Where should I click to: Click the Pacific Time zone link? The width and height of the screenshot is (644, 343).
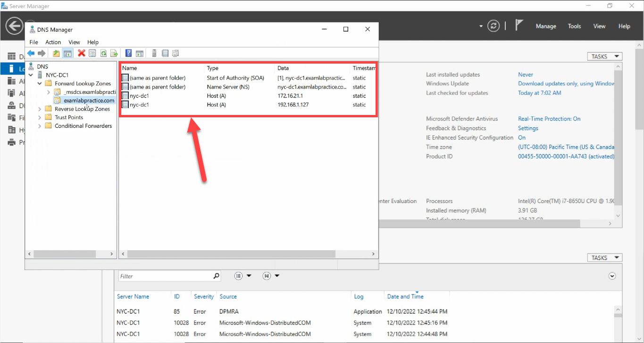[x=566, y=147]
